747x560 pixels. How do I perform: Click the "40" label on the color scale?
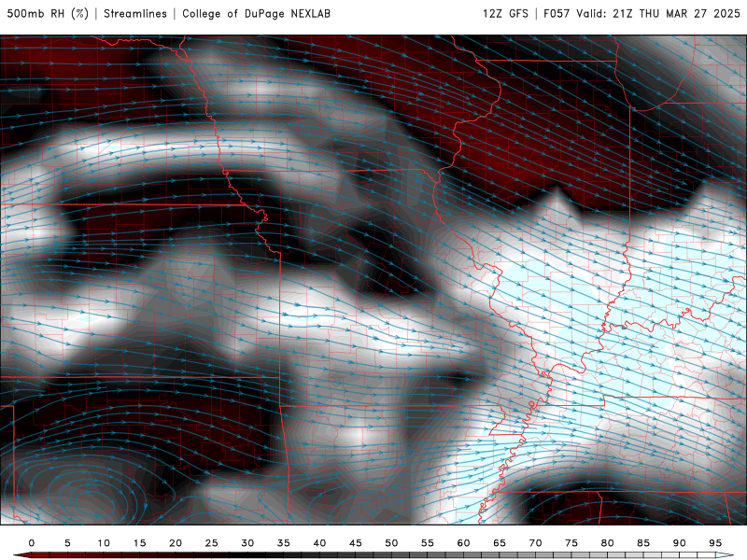(x=319, y=543)
